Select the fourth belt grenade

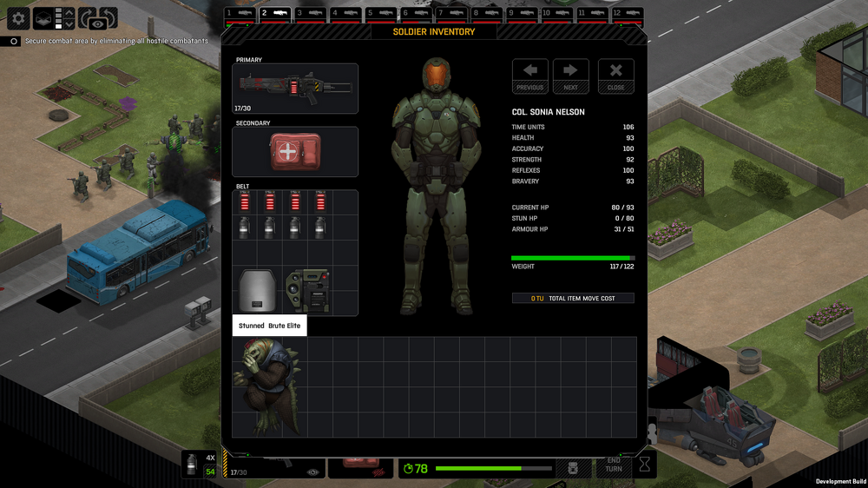click(320, 228)
